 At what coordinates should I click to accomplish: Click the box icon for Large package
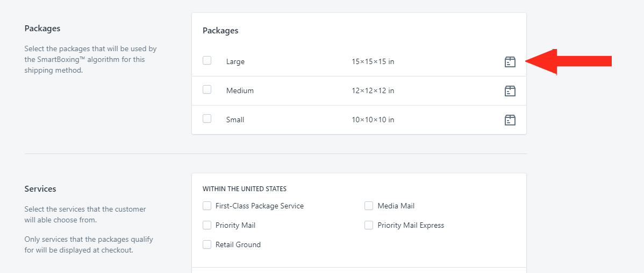pyautogui.click(x=510, y=62)
